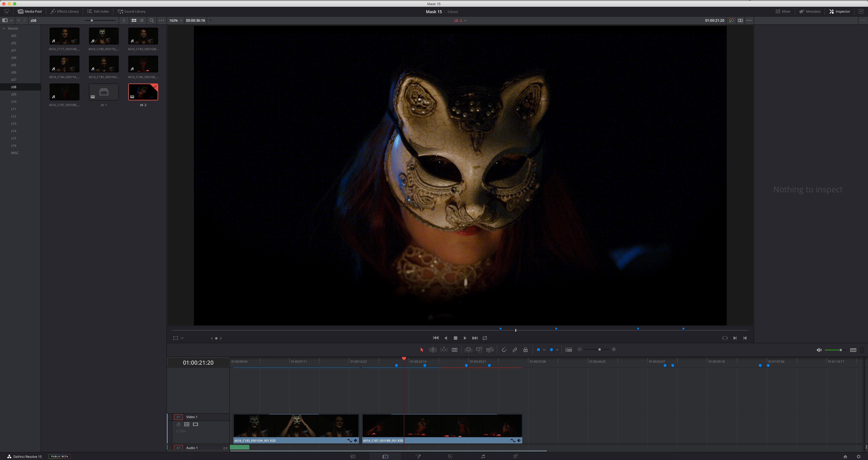Screen dimensions: 868x460
Task: Add a blue marker at playhead
Action: [x=551, y=350]
